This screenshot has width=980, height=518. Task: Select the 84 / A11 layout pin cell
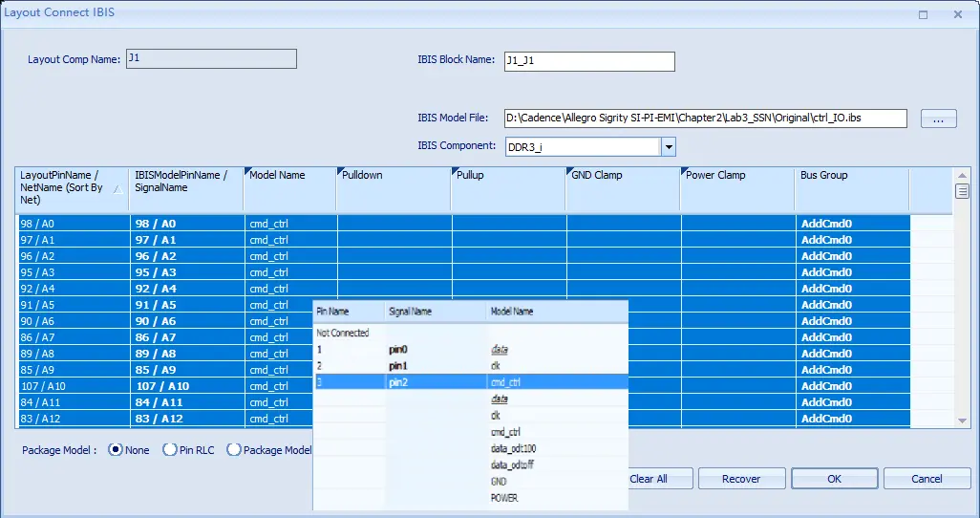coord(74,402)
